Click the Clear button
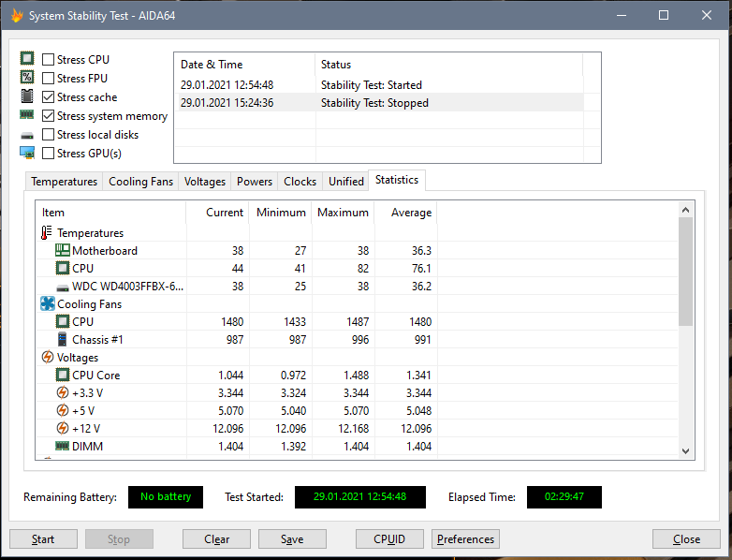 click(216, 539)
